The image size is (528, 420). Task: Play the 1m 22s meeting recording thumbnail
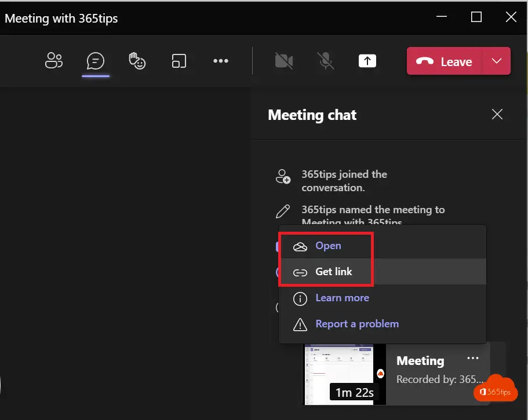click(x=345, y=374)
